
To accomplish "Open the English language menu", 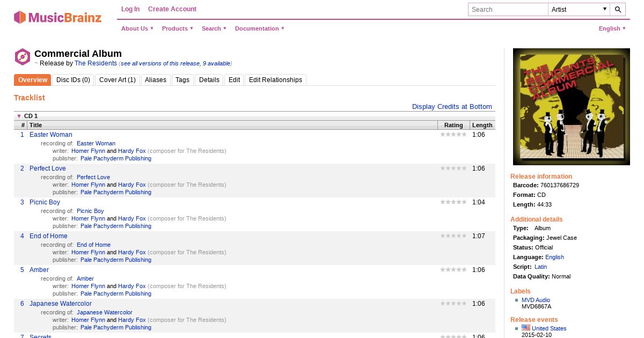I will [612, 28].
